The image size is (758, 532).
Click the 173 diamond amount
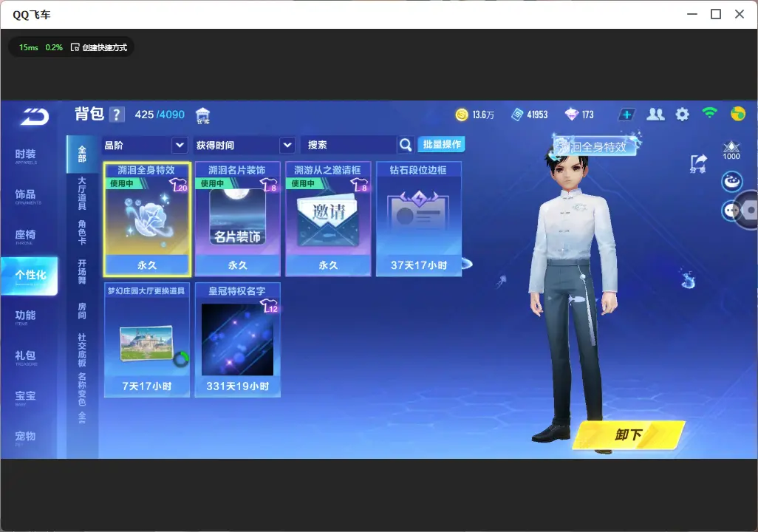click(587, 115)
